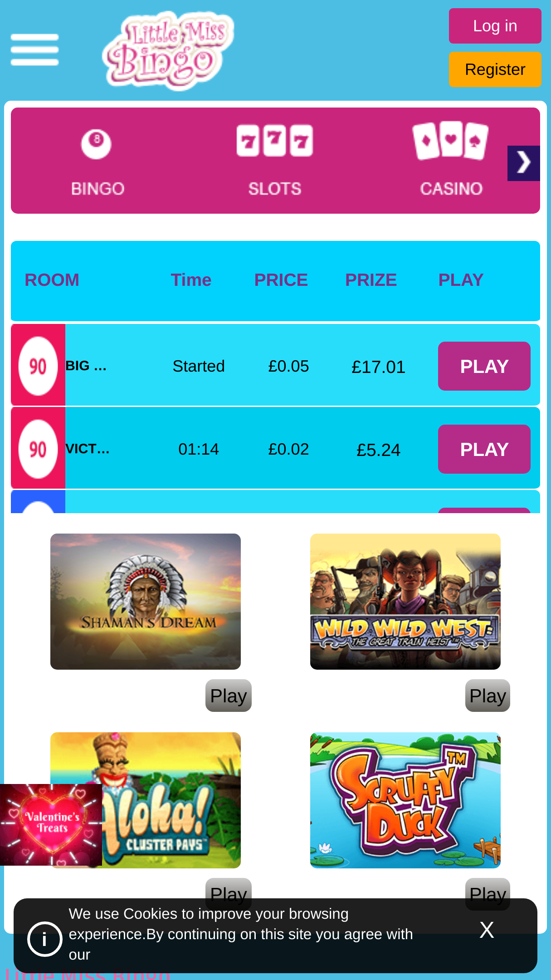Image resolution: width=551 pixels, height=980 pixels.
Task: Open Wild Wild West game thumbnail
Action: point(405,602)
